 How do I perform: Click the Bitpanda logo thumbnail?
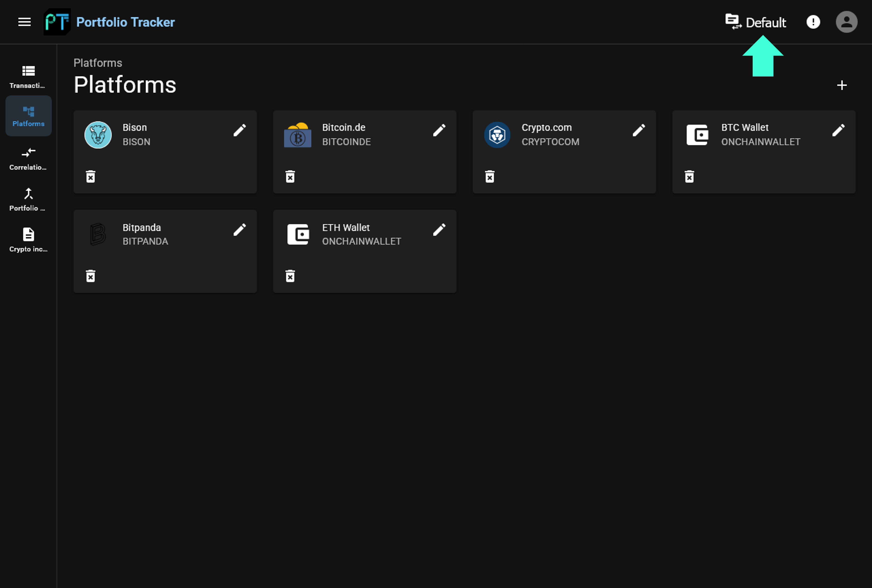tap(98, 234)
